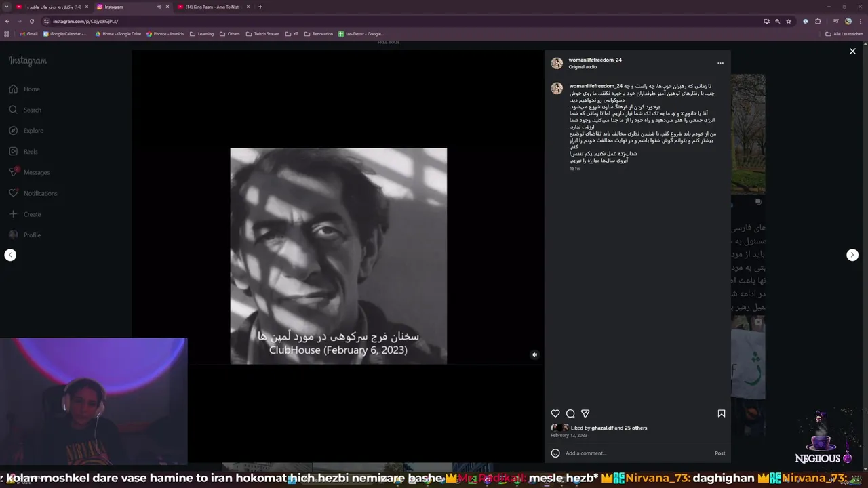
Task: Toggle the video's mute speaker icon
Action: [x=534, y=354]
